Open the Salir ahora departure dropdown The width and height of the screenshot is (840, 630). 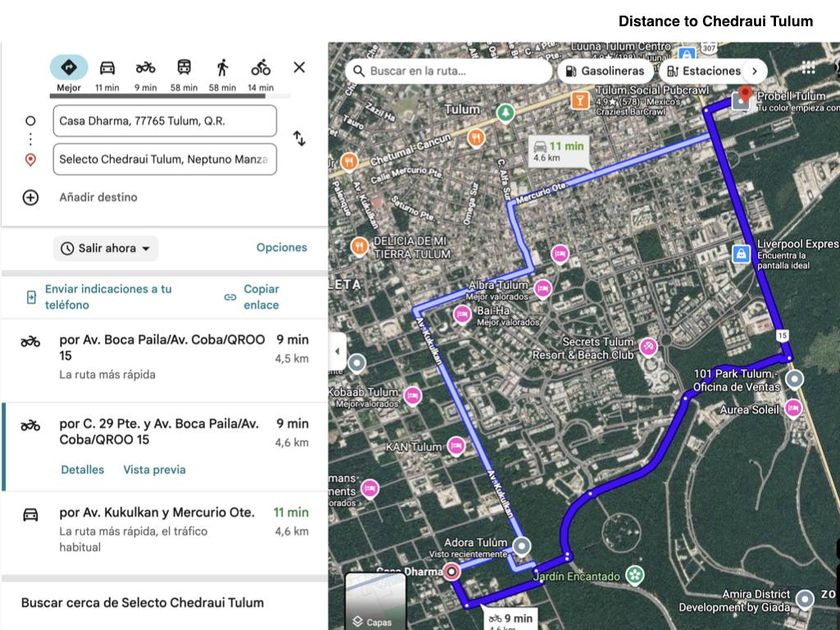point(106,249)
